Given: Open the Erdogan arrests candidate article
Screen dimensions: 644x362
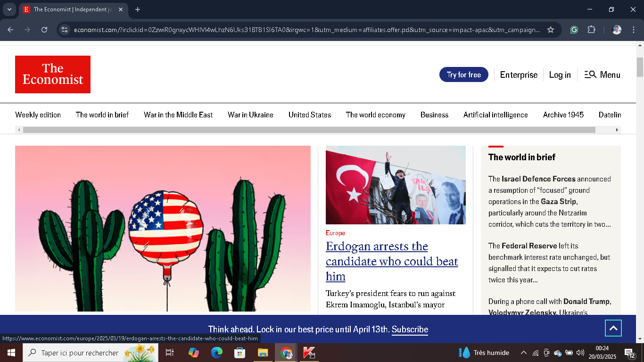Looking at the screenshot, I should point(391,261).
